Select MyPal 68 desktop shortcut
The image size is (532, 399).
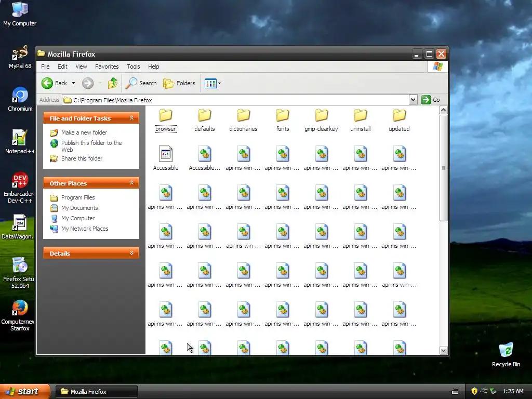[20, 57]
